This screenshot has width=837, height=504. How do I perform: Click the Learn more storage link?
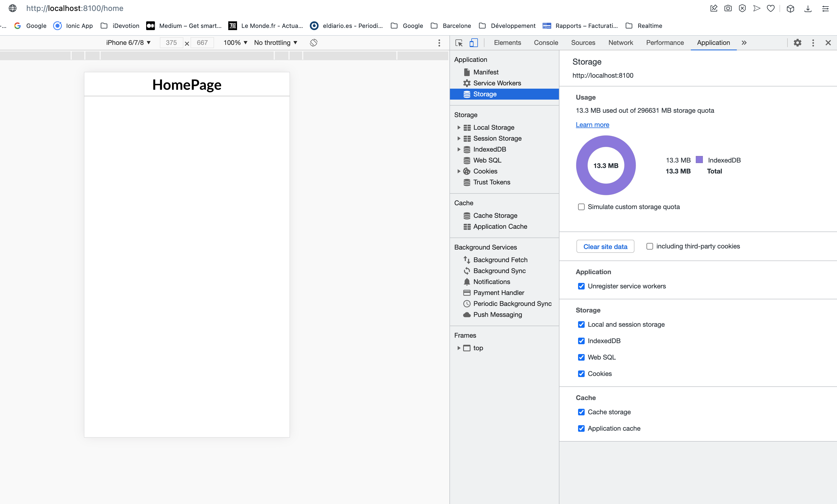593,124
